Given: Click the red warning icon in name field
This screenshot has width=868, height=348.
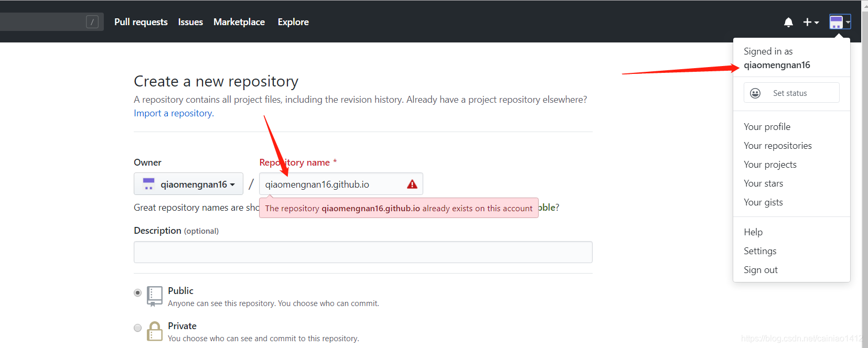Looking at the screenshot, I should [412, 184].
